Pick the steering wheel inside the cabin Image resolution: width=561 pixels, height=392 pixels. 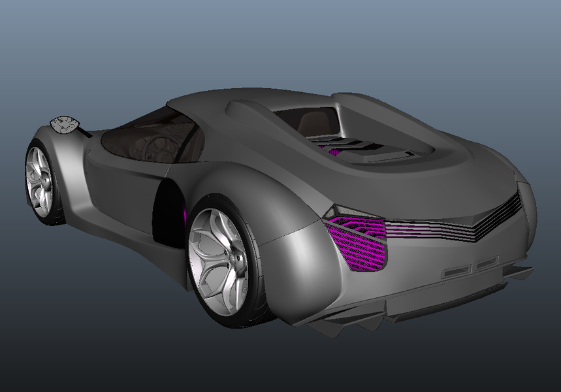(161, 148)
